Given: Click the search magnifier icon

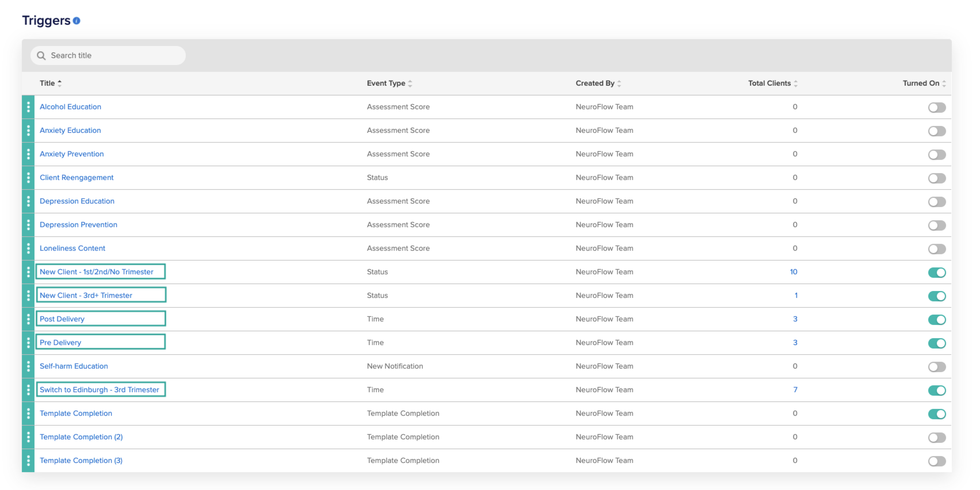Looking at the screenshot, I should [41, 55].
